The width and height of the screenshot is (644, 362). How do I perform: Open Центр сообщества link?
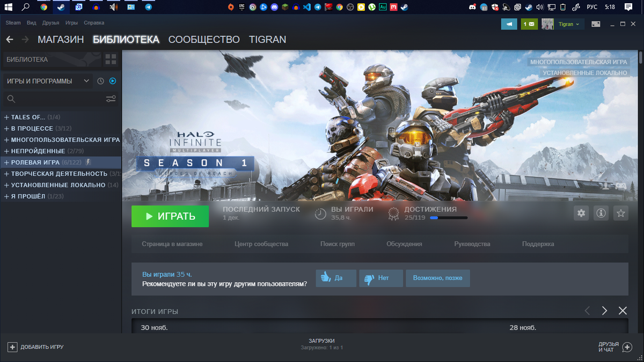pos(261,244)
